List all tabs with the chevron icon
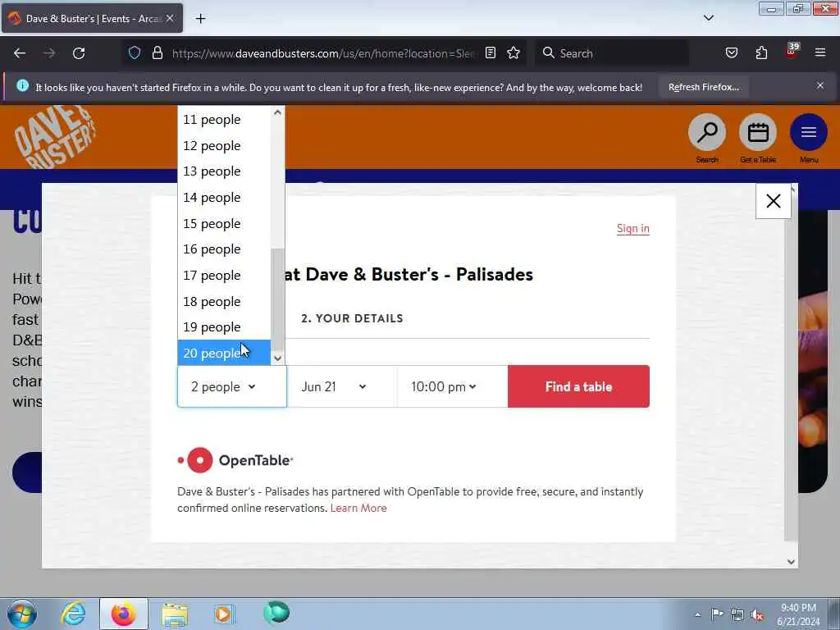Image resolution: width=840 pixels, height=630 pixels. 708,18
